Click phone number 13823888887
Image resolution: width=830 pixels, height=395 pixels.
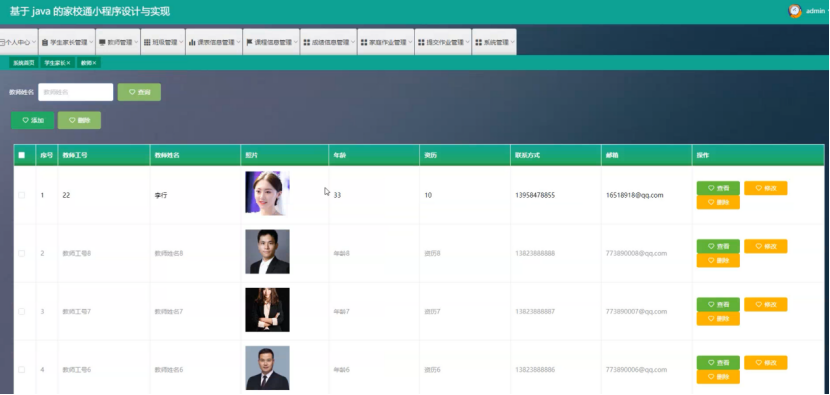point(535,312)
